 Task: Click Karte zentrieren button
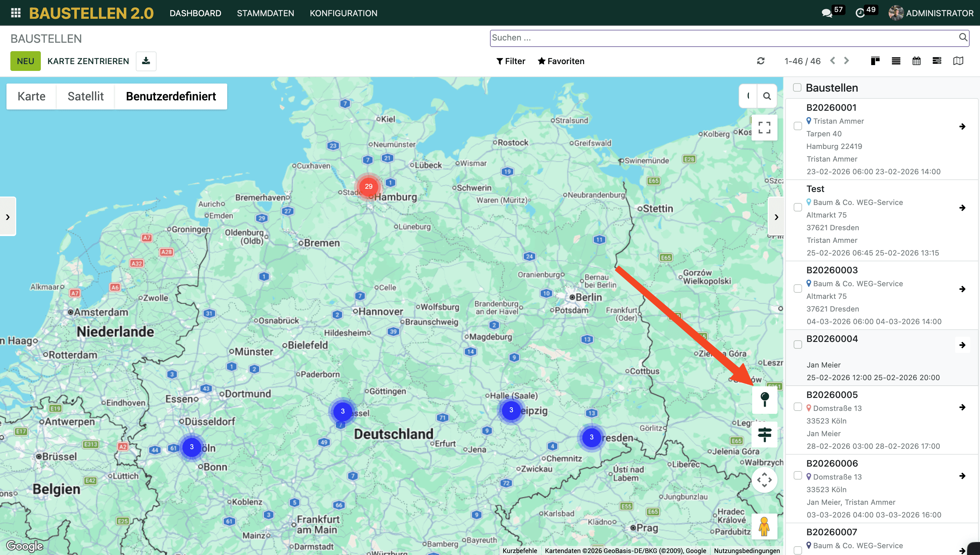(88, 61)
